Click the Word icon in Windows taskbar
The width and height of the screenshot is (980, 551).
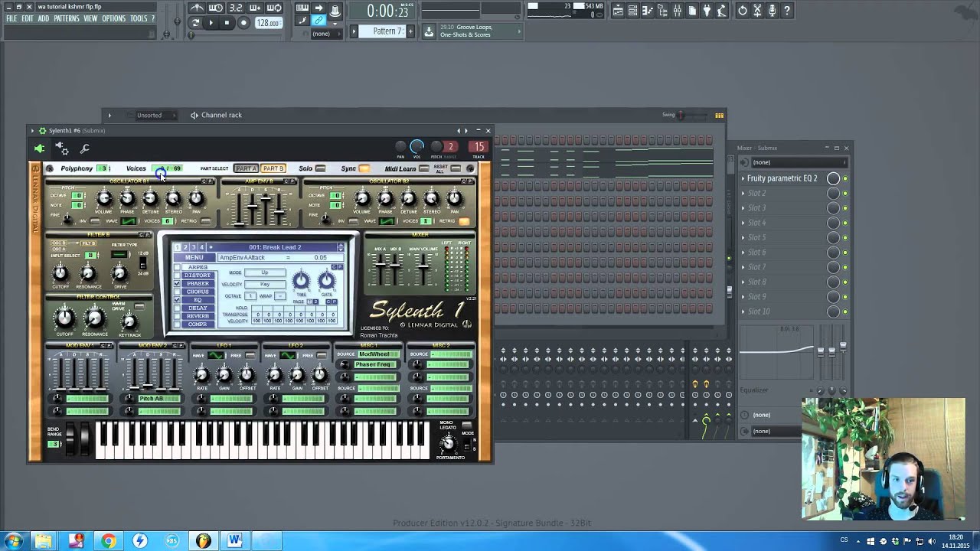coord(234,541)
